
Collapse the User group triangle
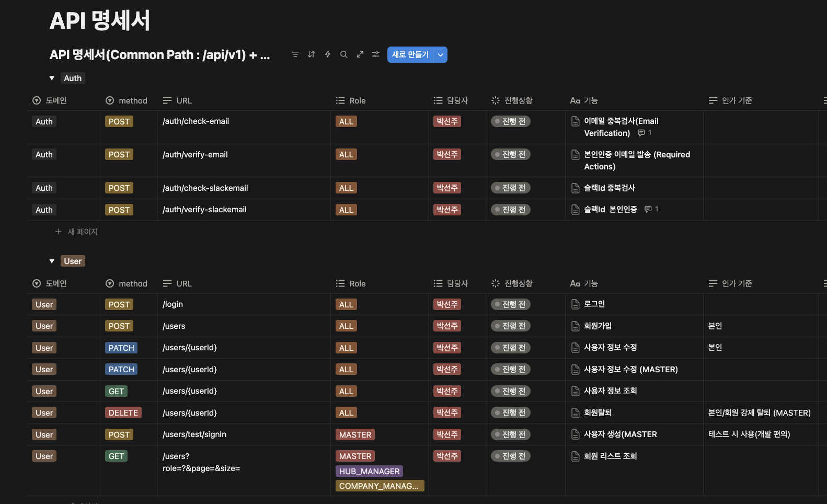pyautogui.click(x=52, y=261)
